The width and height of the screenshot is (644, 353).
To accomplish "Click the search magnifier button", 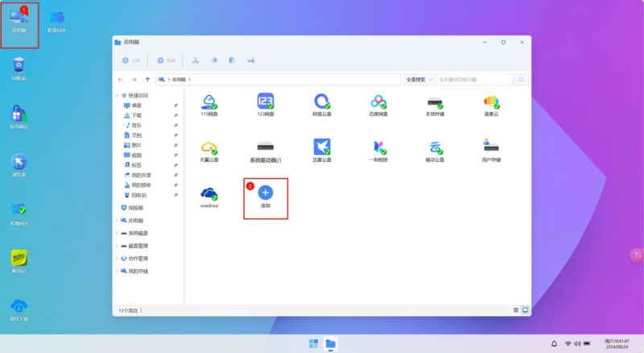I will click(x=521, y=80).
